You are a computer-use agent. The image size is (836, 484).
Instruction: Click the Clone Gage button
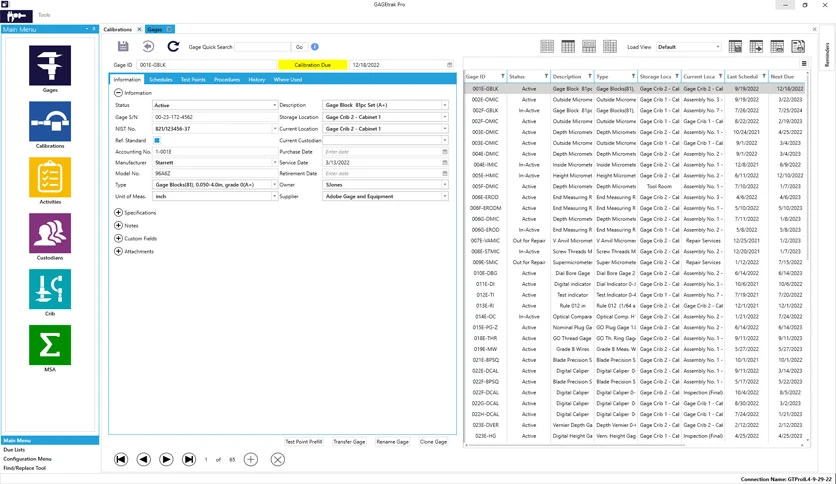pos(433,442)
